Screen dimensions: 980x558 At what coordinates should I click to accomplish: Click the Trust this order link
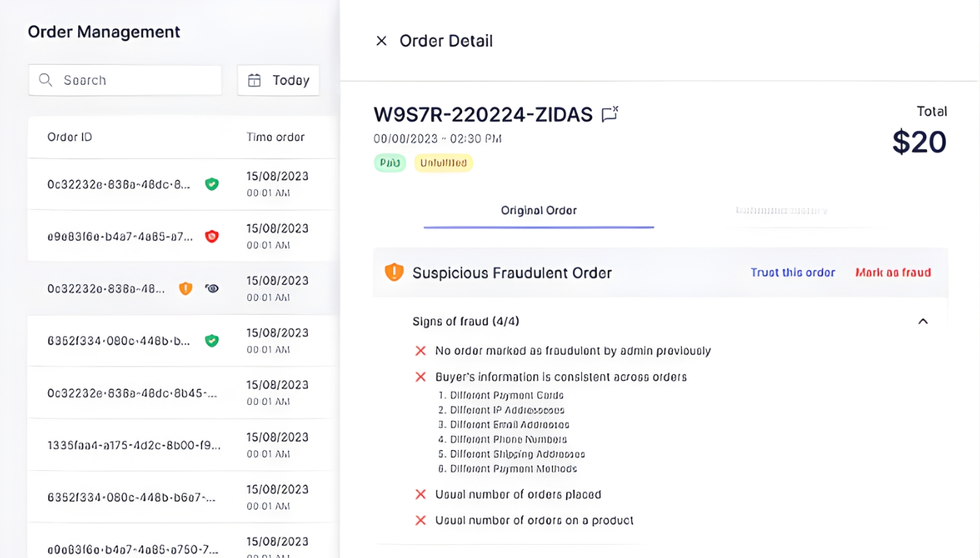pyautogui.click(x=793, y=272)
